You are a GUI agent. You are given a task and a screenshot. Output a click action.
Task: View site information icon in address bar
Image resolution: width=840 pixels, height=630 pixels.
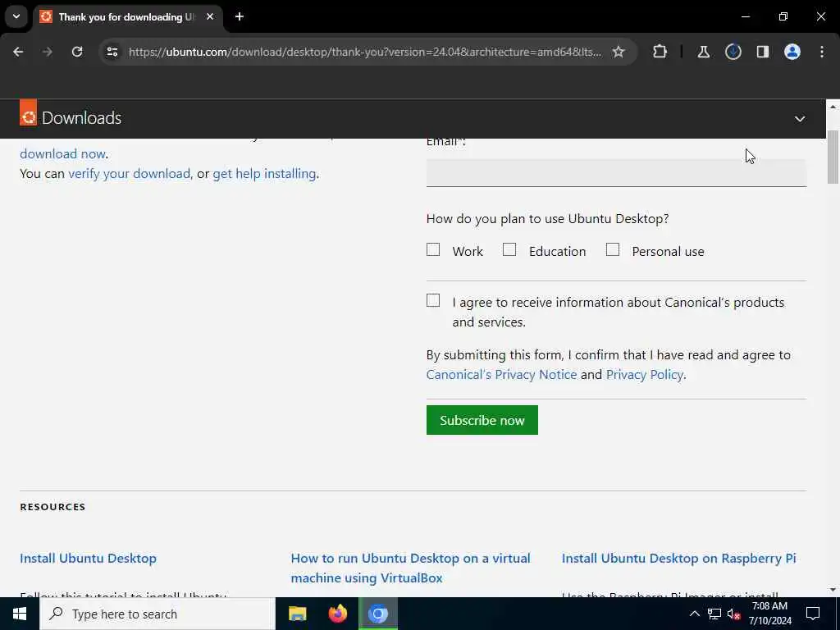coord(112,52)
